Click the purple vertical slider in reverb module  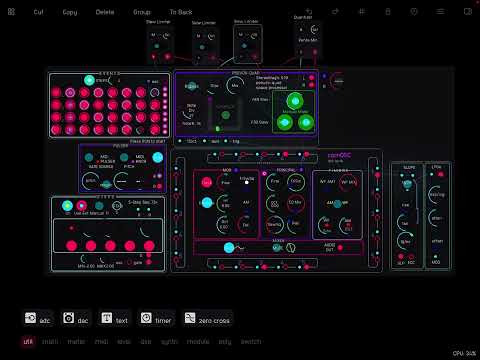point(210,113)
